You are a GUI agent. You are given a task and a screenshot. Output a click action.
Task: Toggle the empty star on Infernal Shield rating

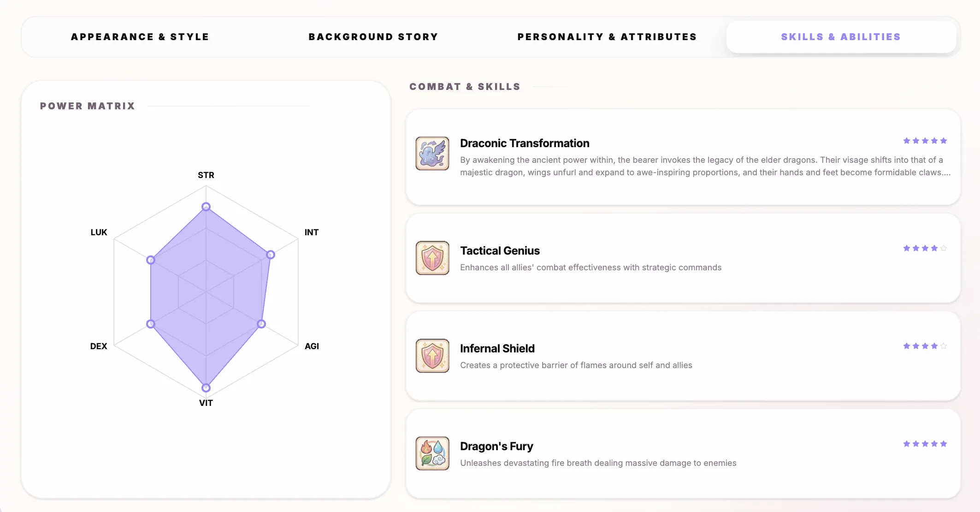pos(944,345)
